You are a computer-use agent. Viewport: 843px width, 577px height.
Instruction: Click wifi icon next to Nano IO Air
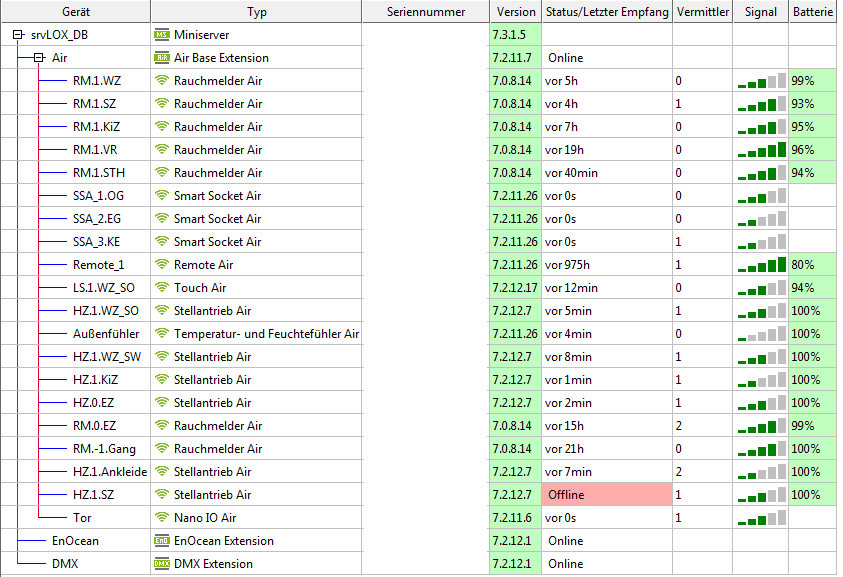coord(162,517)
